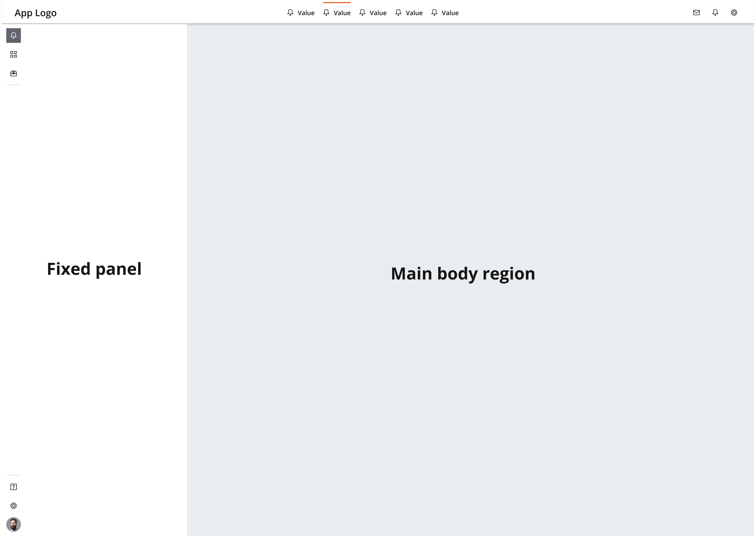Open the briefcase/portfolio icon in sidebar
The height and width of the screenshot is (536, 756).
pyautogui.click(x=13, y=73)
